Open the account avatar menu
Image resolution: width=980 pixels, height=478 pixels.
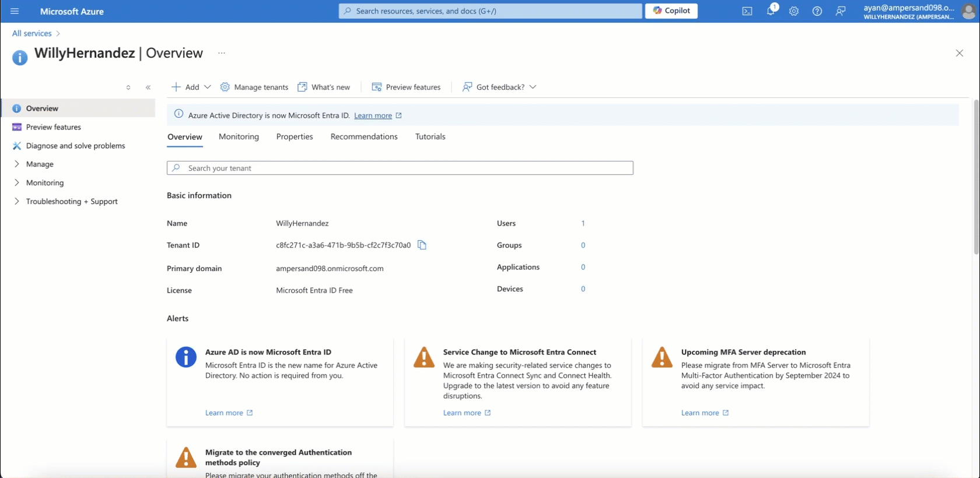[968, 11]
